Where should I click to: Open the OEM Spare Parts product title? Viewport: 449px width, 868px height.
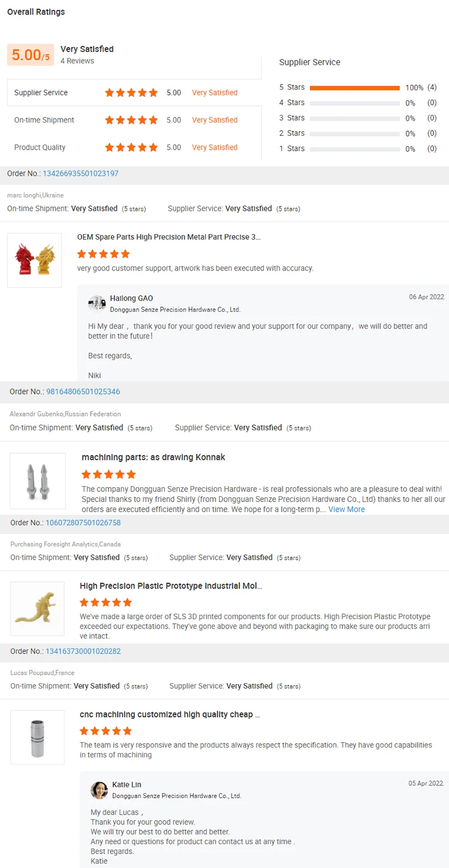(x=169, y=237)
